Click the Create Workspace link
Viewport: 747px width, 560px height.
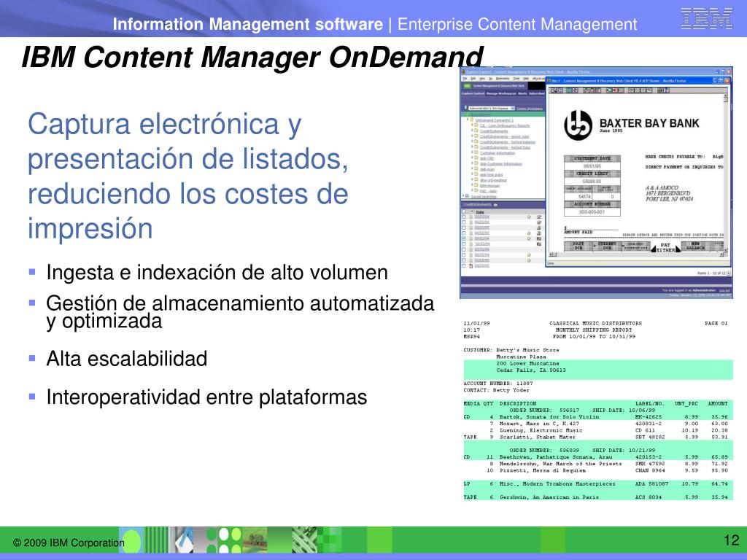530,109
